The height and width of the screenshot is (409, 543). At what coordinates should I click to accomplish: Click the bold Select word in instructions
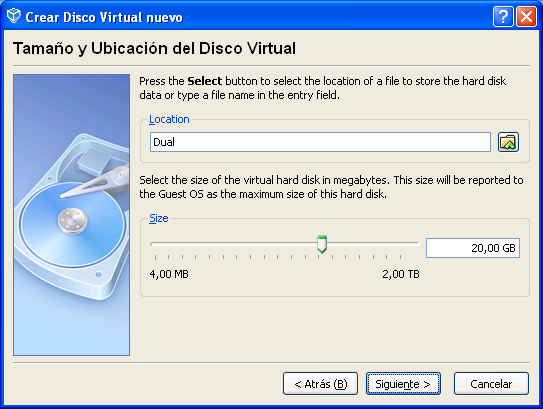coord(204,81)
